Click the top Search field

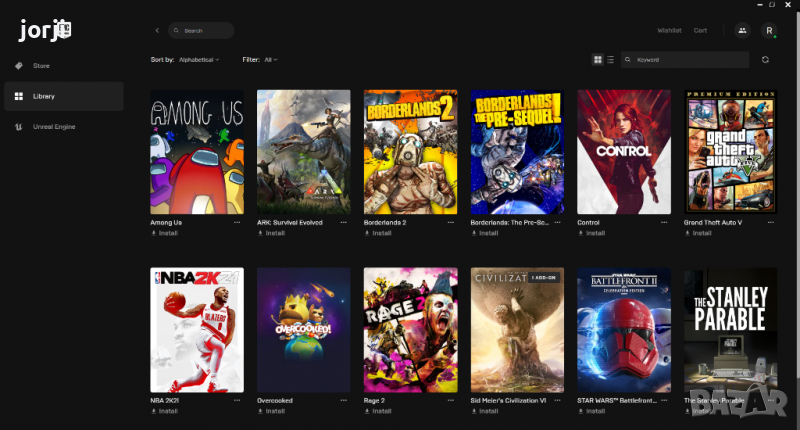(x=201, y=31)
